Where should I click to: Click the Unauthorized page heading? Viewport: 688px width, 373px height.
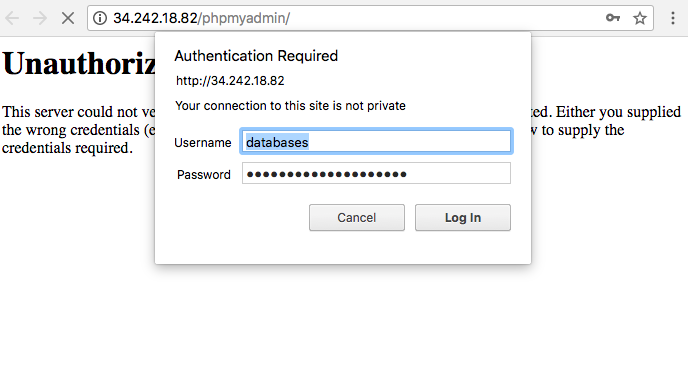pos(79,64)
